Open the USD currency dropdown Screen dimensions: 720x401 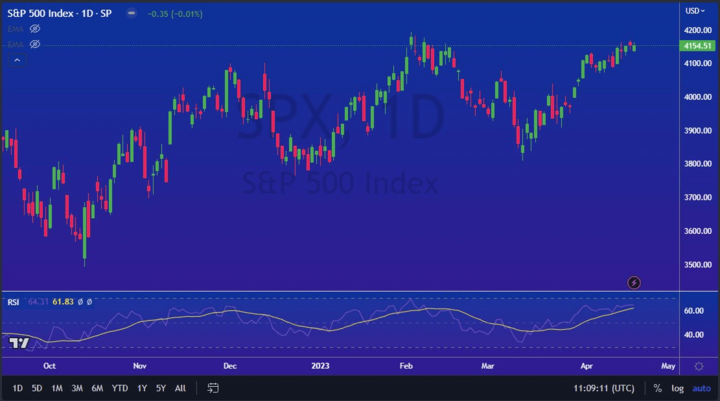pyautogui.click(x=695, y=11)
